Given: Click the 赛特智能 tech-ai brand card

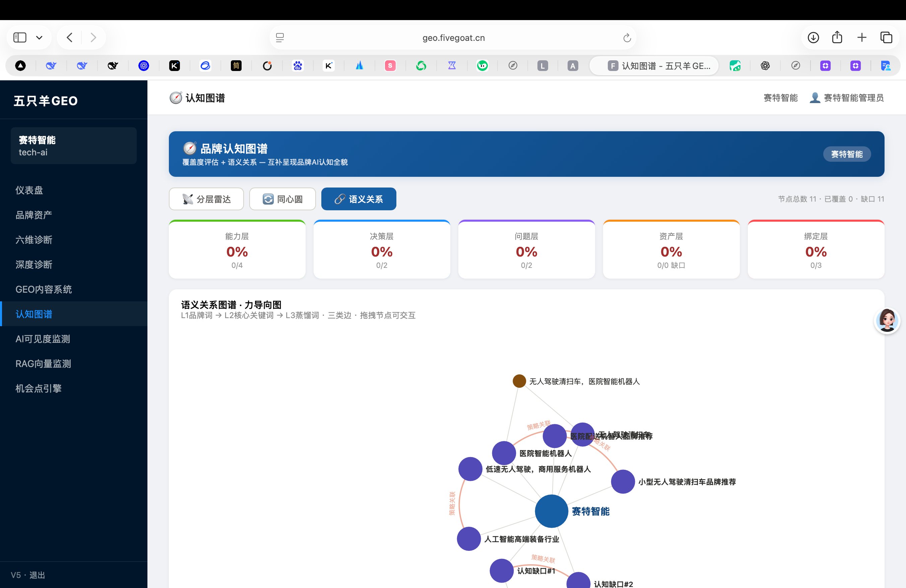Looking at the screenshot, I should click(73, 146).
